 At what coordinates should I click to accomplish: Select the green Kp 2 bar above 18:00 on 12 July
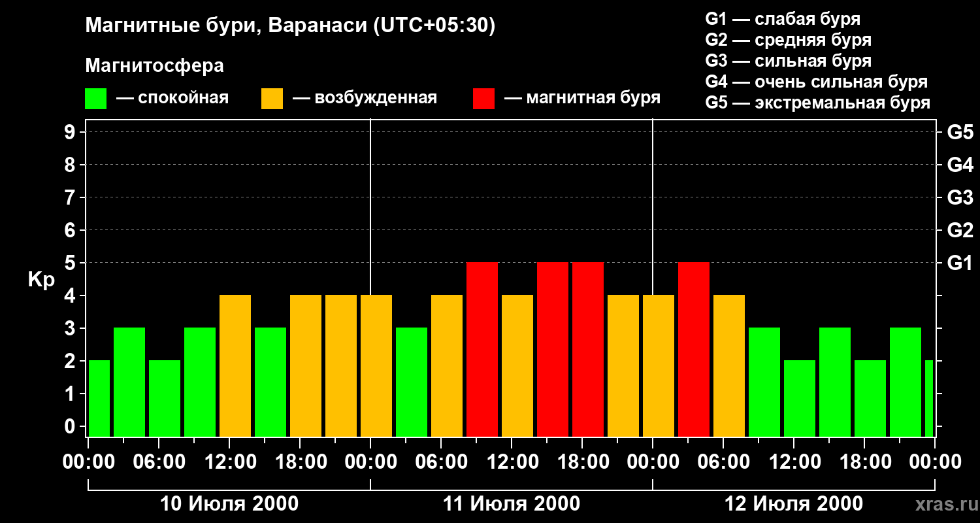870,398
